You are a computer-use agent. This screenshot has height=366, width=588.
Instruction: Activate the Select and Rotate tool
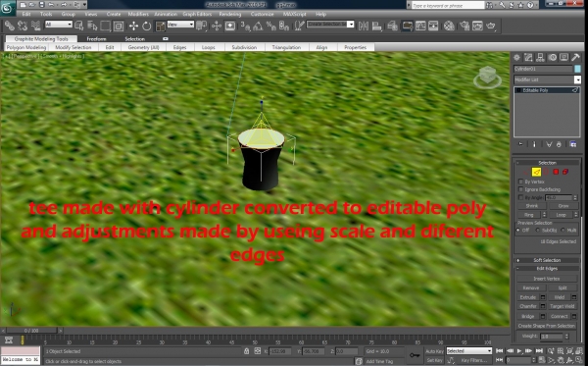point(147,26)
